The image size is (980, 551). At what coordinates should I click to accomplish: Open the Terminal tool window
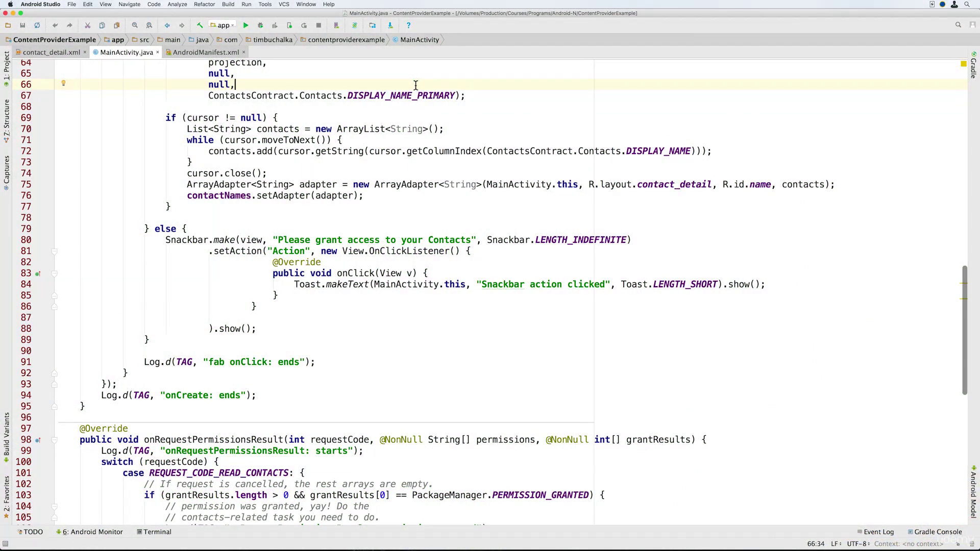(154, 532)
